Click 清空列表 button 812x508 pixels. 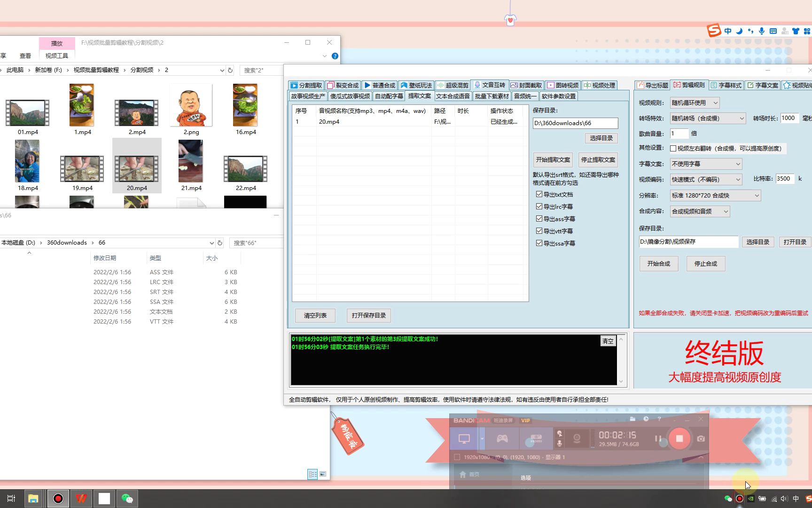[315, 316]
